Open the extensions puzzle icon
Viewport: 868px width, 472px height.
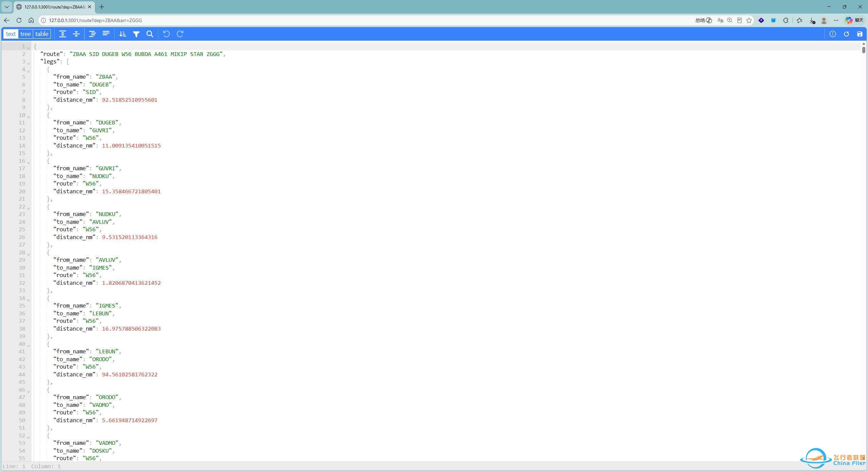(x=786, y=20)
